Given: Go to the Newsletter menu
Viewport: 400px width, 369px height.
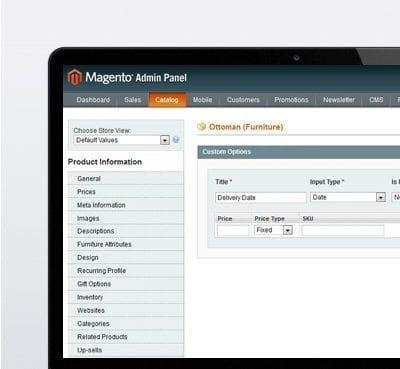Looking at the screenshot, I should point(339,100).
